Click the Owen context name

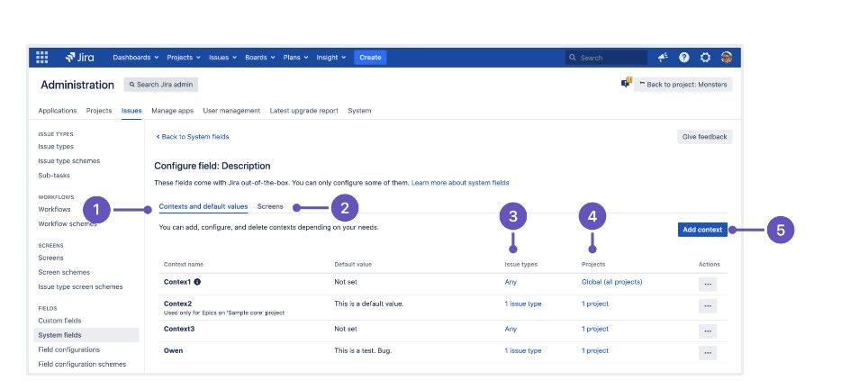[173, 350]
